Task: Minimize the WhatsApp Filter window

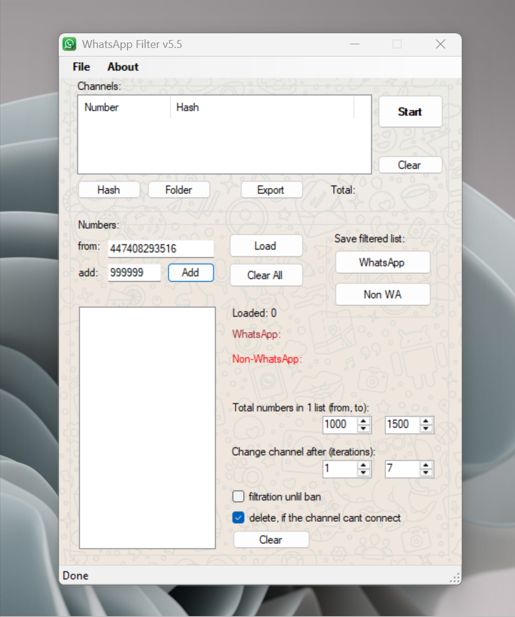Action: tap(355, 44)
